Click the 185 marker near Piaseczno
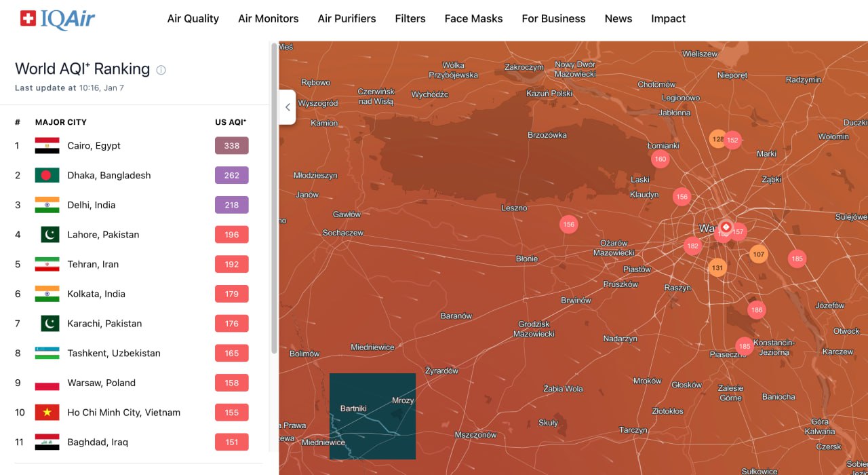The height and width of the screenshot is (475, 868). click(x=745, y=346)
